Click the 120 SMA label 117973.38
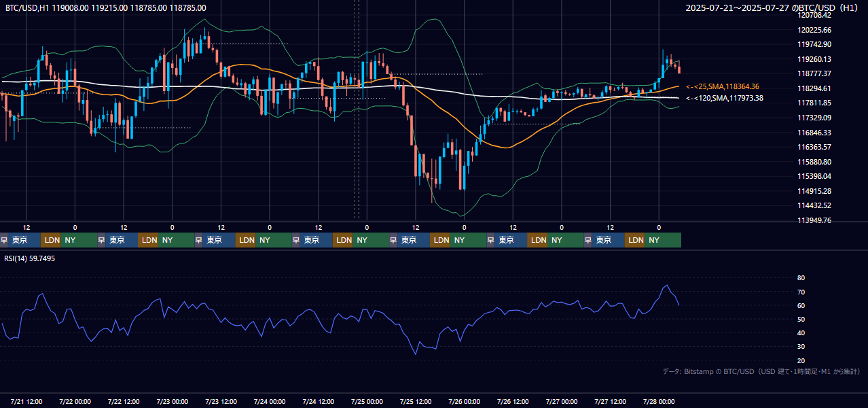Viewport: 868px width, 408px height. pyautogui.click(x=724, y=99)
